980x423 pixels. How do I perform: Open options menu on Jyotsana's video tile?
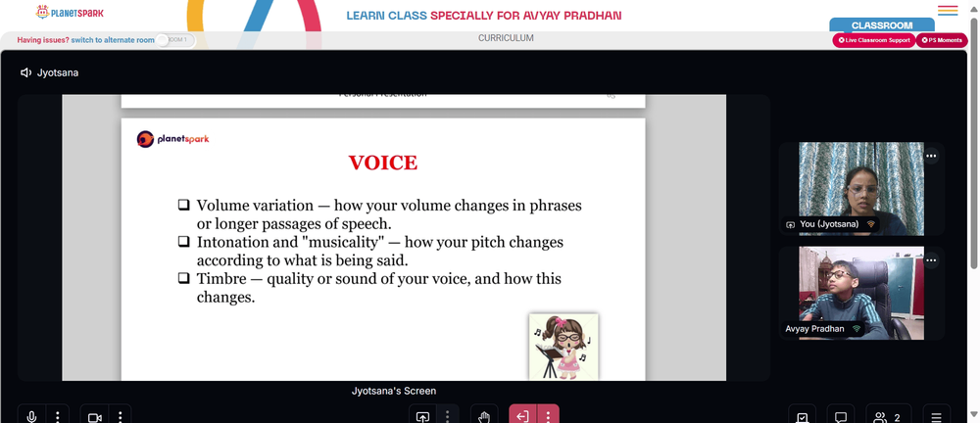[x=931, y=156]
